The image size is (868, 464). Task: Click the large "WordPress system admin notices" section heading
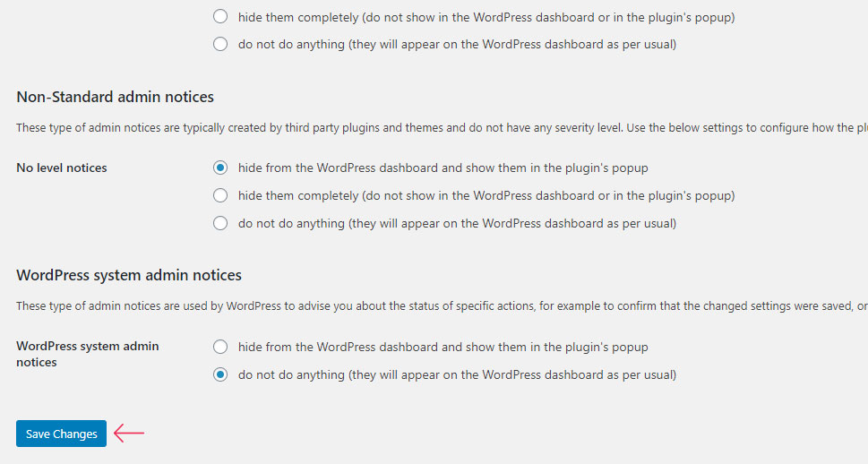(x=129, y=275)
